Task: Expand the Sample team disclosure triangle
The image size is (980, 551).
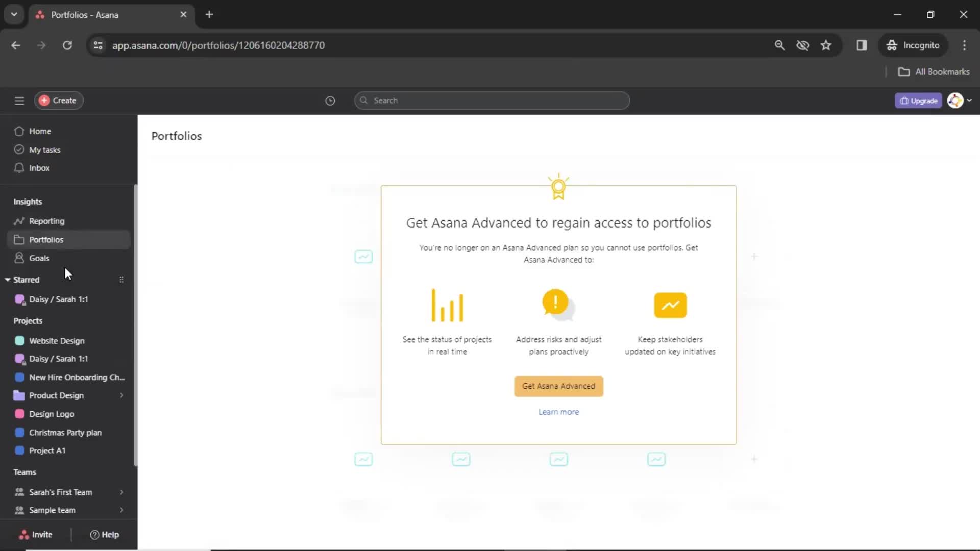Action: coord(121,510)
